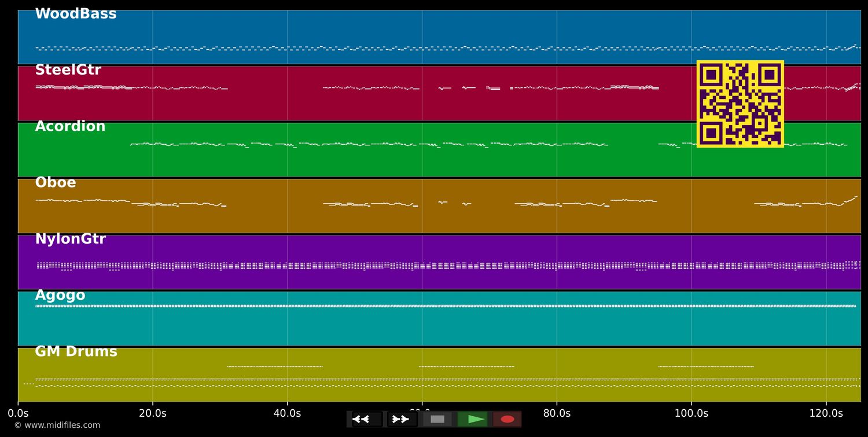Start recording with the red record button
868x437 pixels.
tap(507, 419)
